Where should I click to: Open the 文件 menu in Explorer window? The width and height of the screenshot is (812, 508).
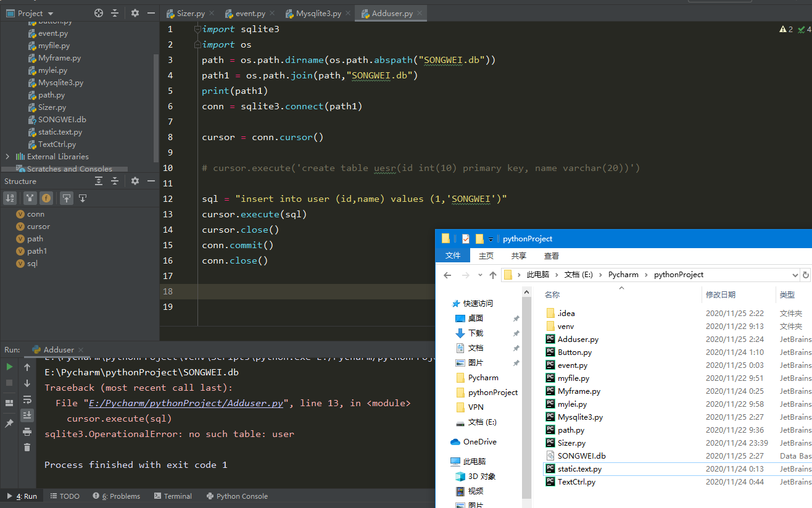(453, 256)
